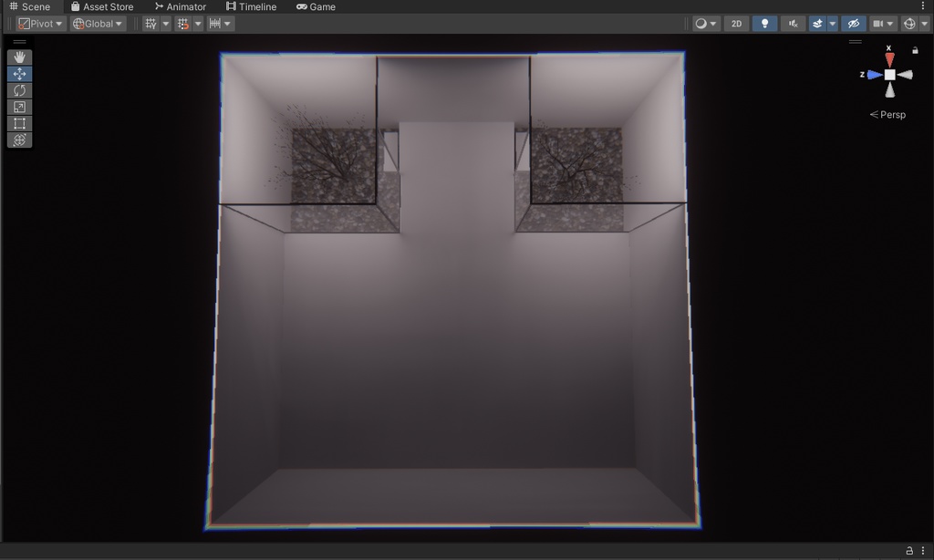Select the combined Transform tool
934x560 pixels.
pos(19,140)
